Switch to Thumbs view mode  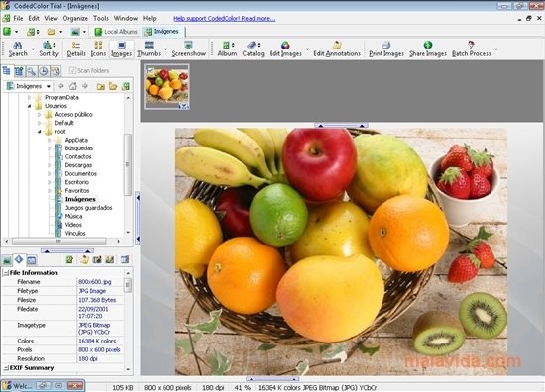149,49
